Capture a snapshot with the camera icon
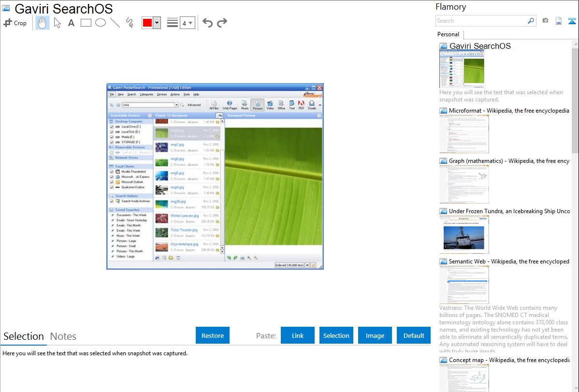Viewport: 579px width, 392px height. click(545, 21)
